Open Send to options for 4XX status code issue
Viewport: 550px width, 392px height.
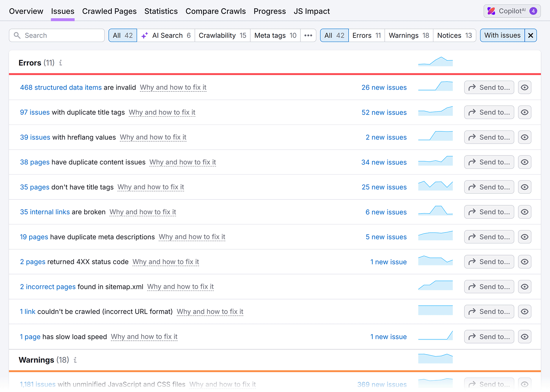coord(489,261)
